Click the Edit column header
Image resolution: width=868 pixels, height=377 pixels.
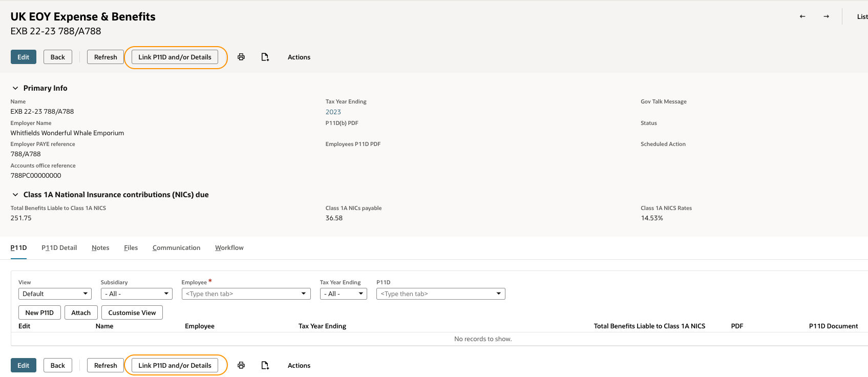click(x=24, y=326)
